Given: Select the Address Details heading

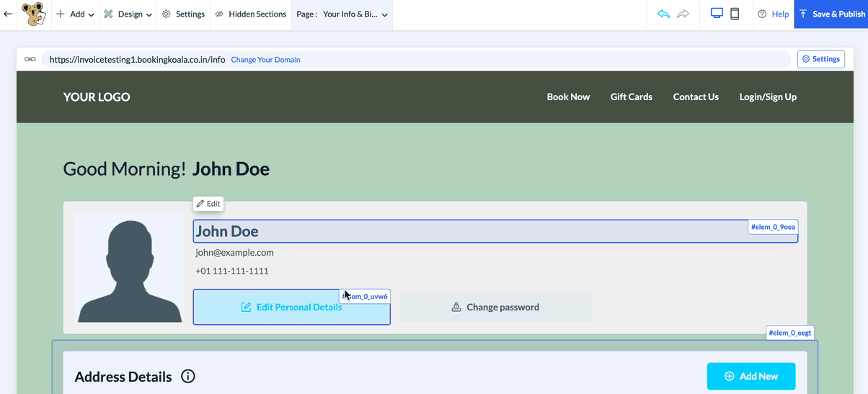Looking at the screenshot, I should pos(123,377).
